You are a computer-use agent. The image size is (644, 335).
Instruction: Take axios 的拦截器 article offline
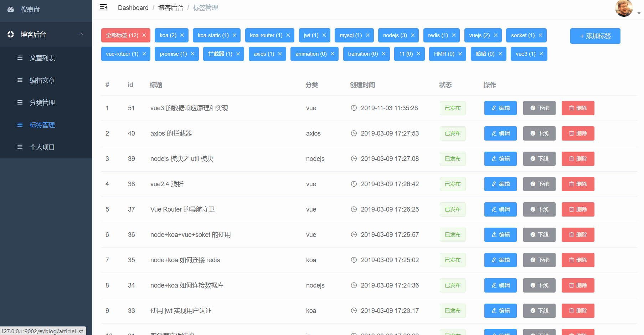coord(539,133)
